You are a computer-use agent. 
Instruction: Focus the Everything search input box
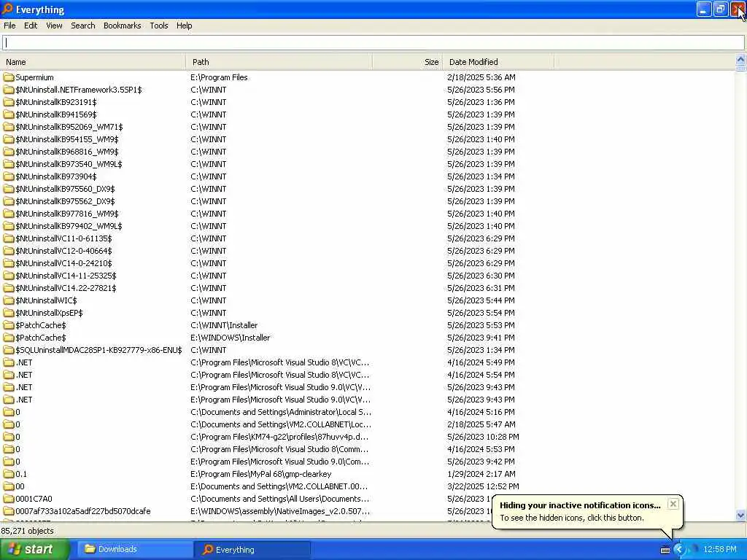point(373,43)
